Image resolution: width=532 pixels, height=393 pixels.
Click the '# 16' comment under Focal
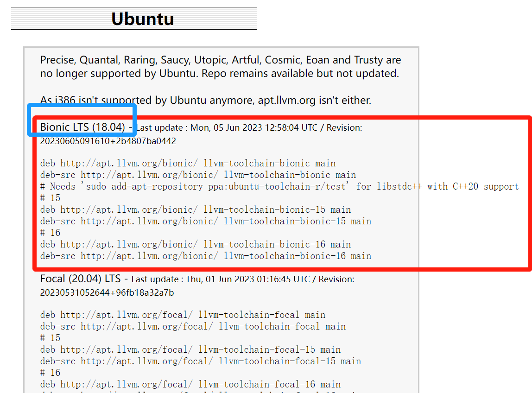(x=50, y=373)
